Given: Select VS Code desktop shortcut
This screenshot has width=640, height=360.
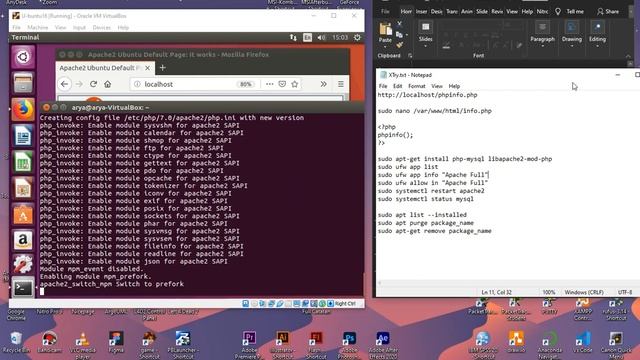Looking at the screenshot, I should pos(582,342).
